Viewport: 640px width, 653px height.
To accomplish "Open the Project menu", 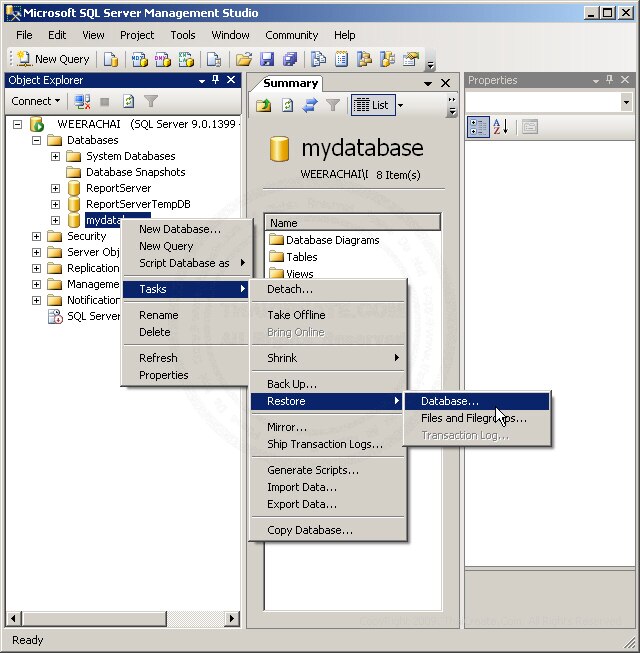I will [x=137, y=35].
